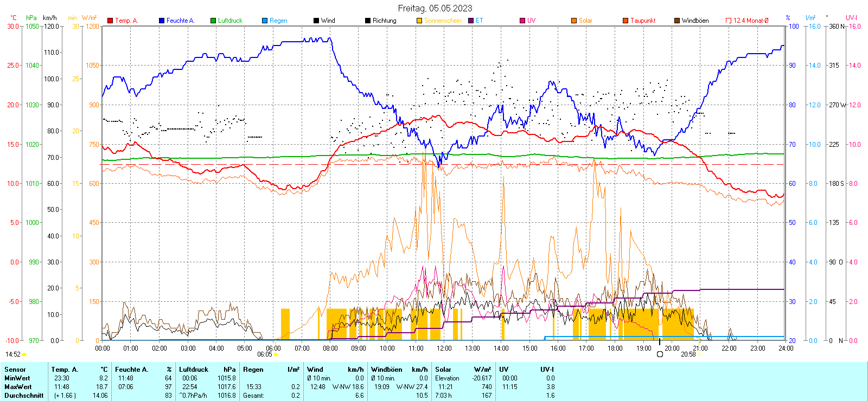The width and height of the screenshot is (868, 401).
Task: Click the brown Windböen legend square
Action: click(x=677, y=21)
